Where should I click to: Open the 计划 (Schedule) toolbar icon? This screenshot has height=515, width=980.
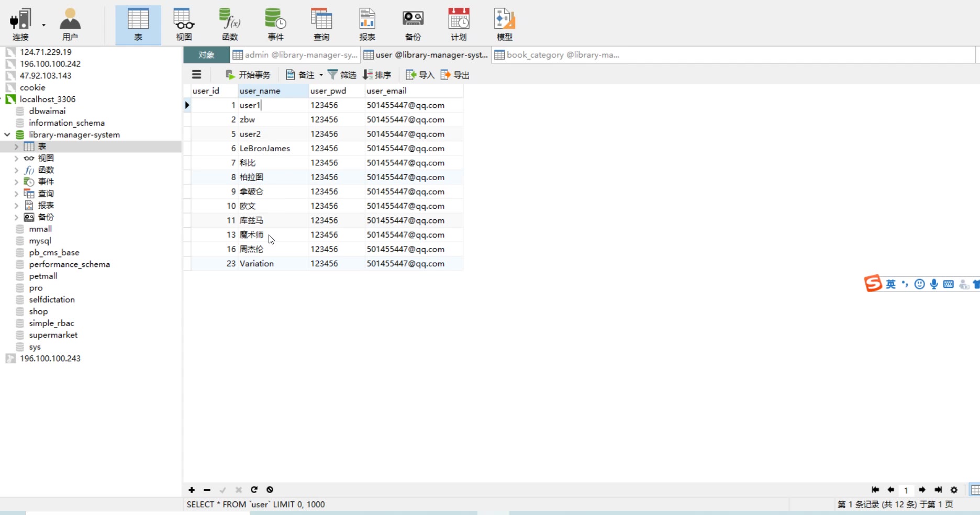pyautogui.click(x=459, y=24)
